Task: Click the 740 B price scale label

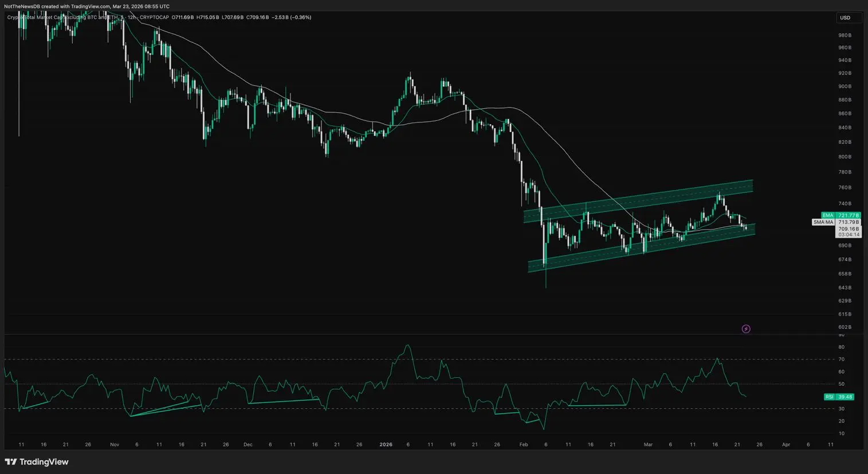Action: click(x=845, y=204)
